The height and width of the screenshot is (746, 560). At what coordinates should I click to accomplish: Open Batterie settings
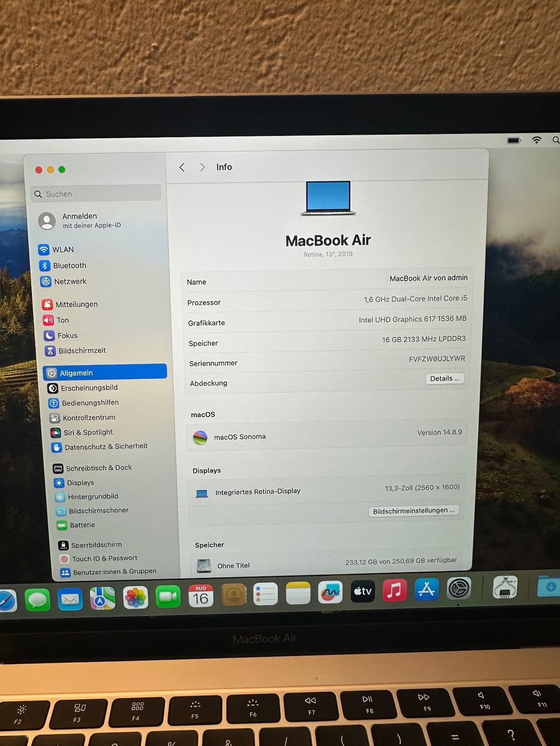[76, 525]
